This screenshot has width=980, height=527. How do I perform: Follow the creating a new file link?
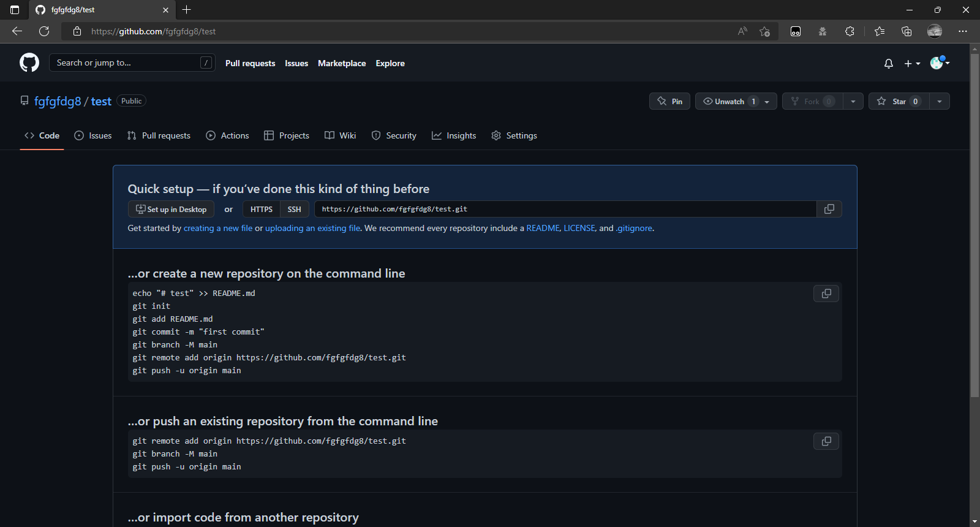218,228
